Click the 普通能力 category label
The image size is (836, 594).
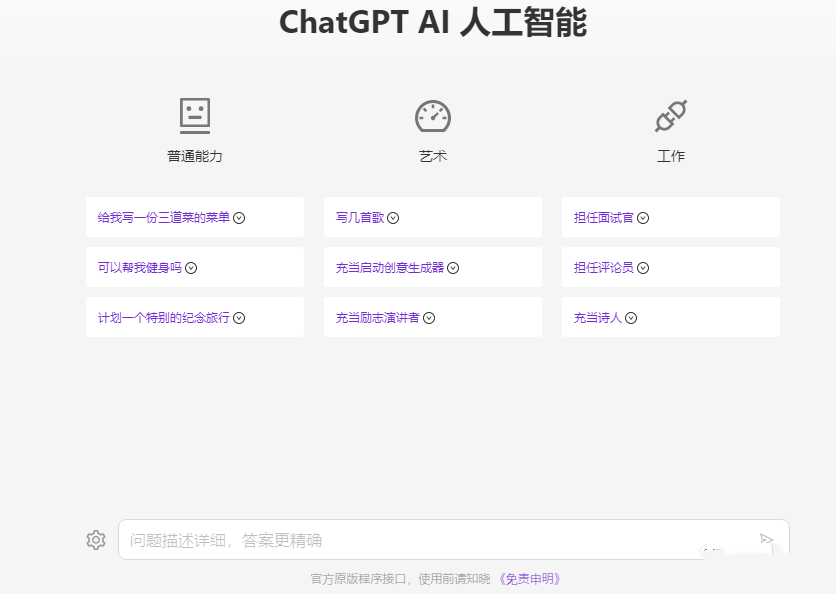pyautogui.click(x=195, y=156)
